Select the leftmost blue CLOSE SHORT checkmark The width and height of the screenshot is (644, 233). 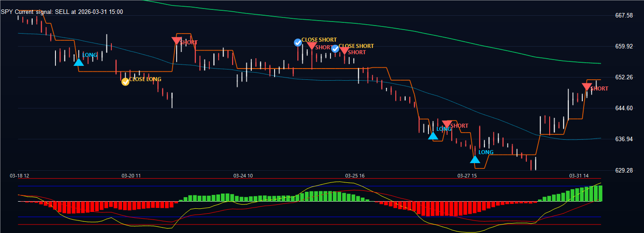[x=298, y=43]
